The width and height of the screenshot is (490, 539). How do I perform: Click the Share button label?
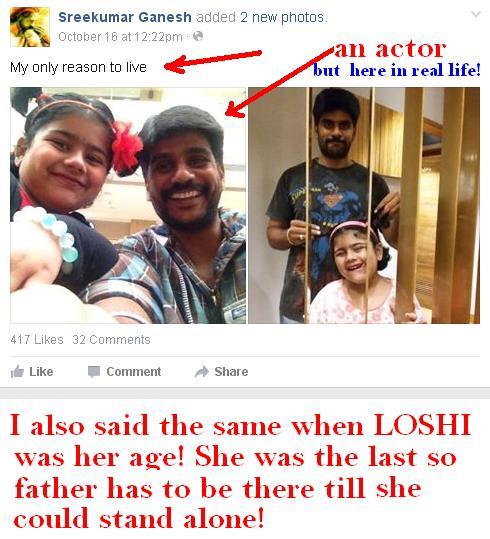(231, 372)
